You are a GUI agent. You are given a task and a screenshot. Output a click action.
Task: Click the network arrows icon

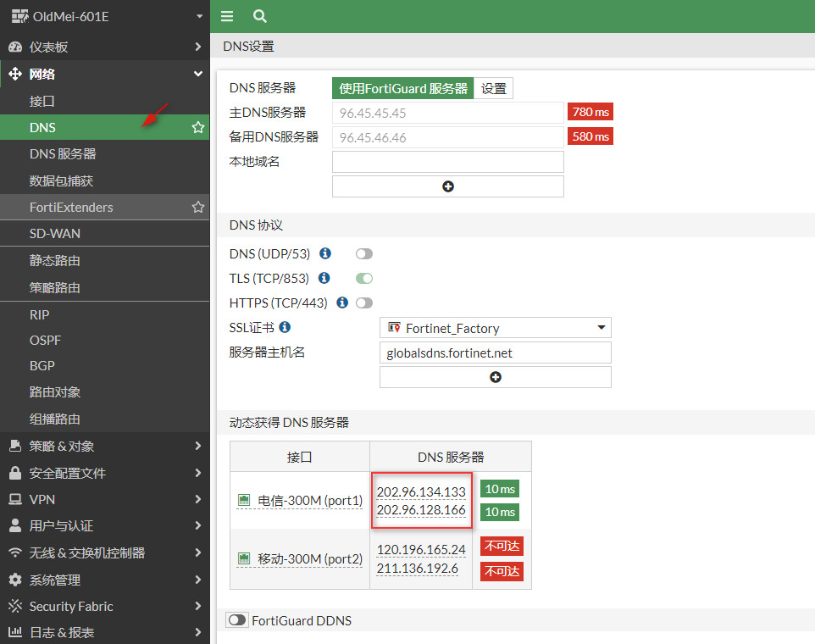[x=15, y=74]
